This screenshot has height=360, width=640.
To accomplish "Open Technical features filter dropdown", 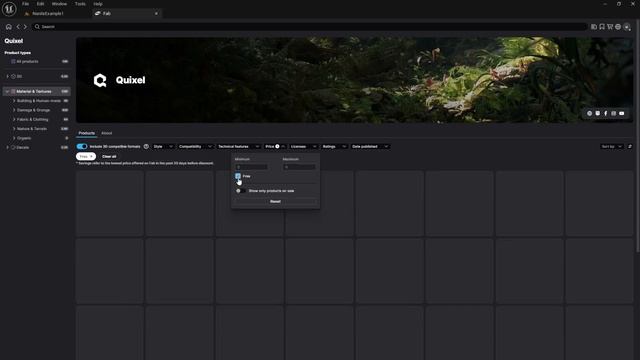I will [238, 147].
